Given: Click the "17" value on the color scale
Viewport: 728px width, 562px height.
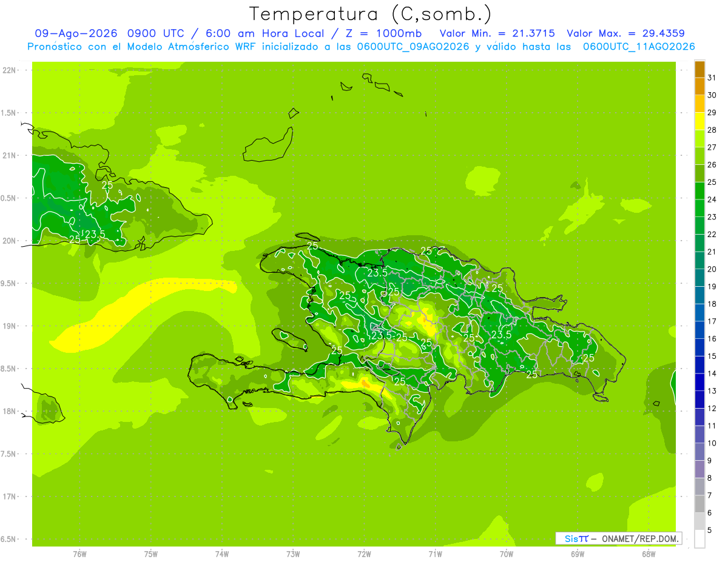Looking at the screenshot, I should tap(712, 321).
